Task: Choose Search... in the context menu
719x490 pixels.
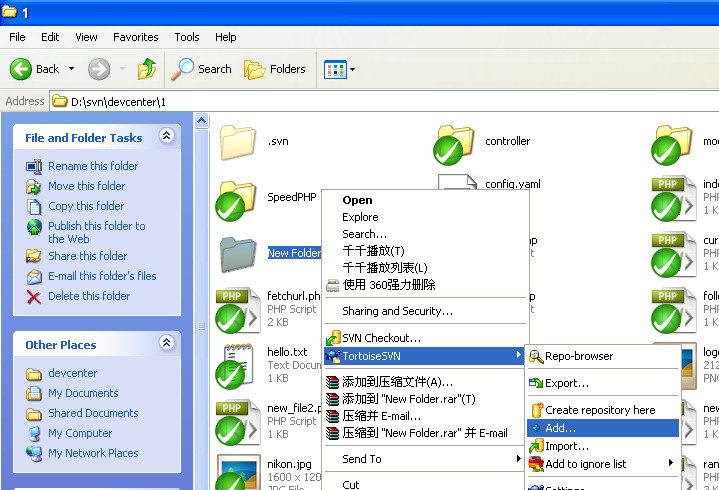Action: tap(425, 234)
